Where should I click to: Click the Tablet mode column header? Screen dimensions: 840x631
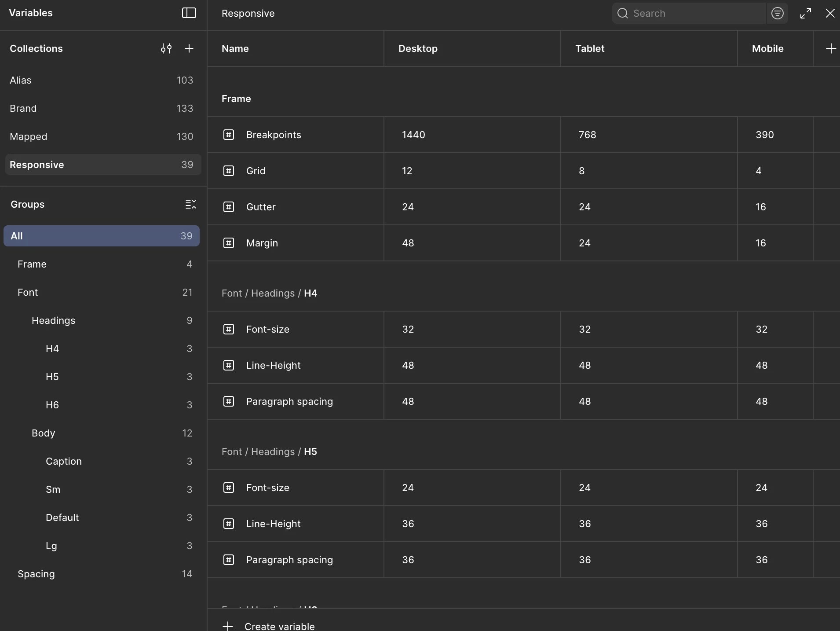click(649, 48)
